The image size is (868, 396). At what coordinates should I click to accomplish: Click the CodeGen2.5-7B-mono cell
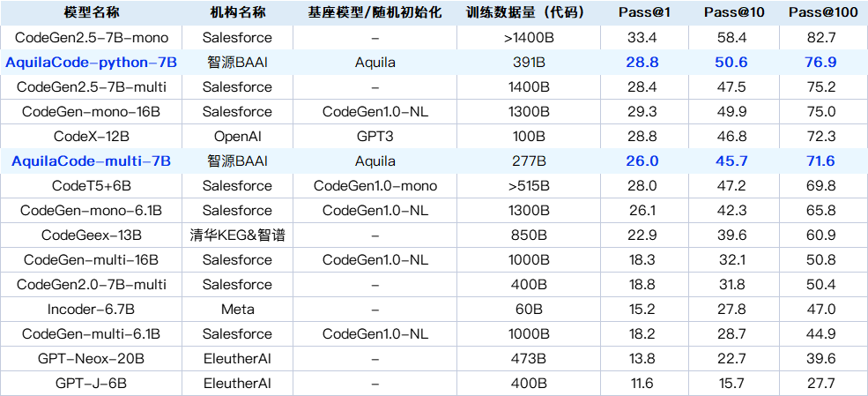91,38
